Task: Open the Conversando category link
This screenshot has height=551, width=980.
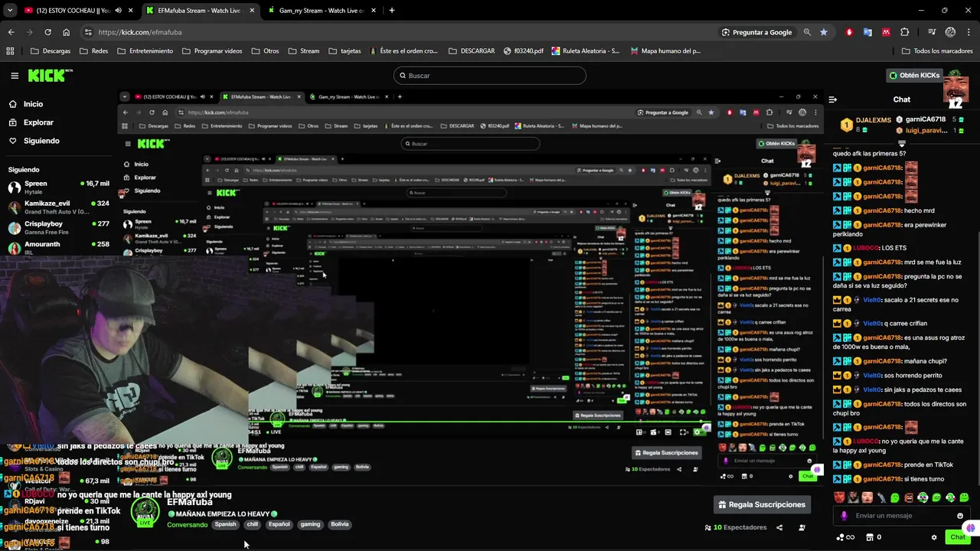Action: click(x=188, y=524)
